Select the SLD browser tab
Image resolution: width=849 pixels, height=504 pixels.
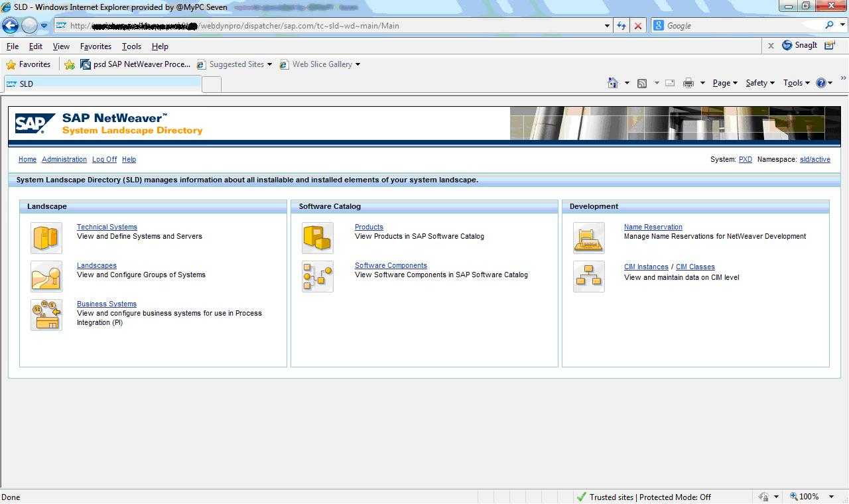coord(102,84)
